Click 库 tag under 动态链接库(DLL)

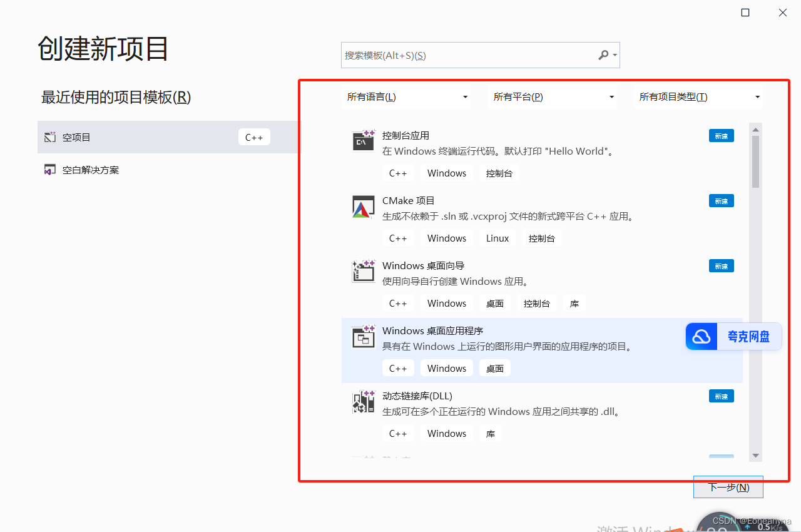pos(491,434)
